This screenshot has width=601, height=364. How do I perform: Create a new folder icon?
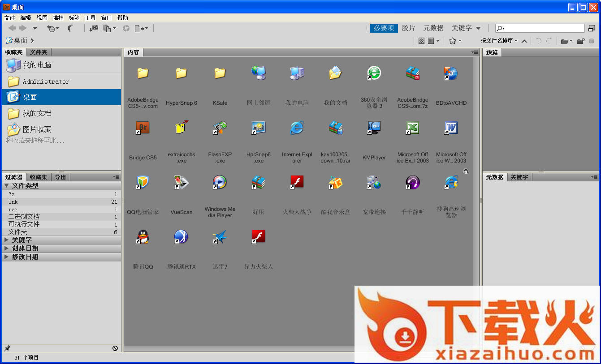(581, 41)
